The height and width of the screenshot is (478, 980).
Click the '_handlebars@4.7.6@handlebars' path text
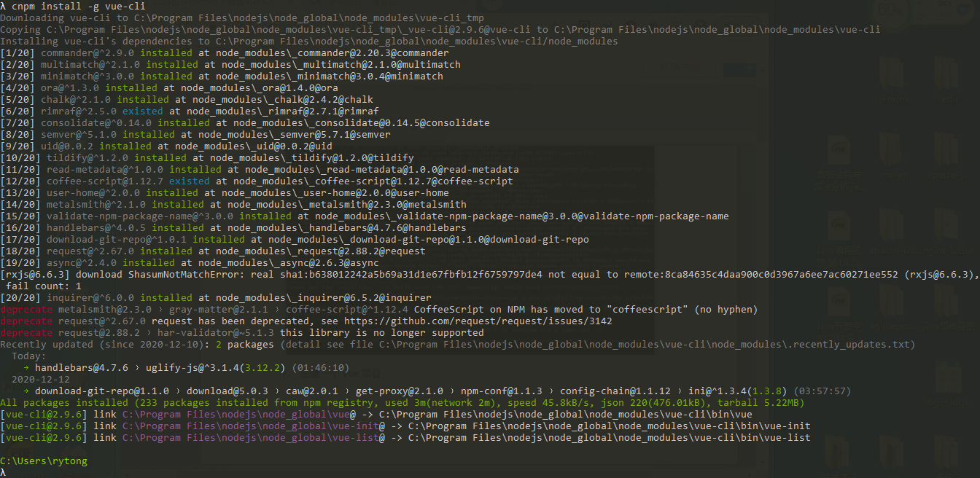(x=385, y=227)
